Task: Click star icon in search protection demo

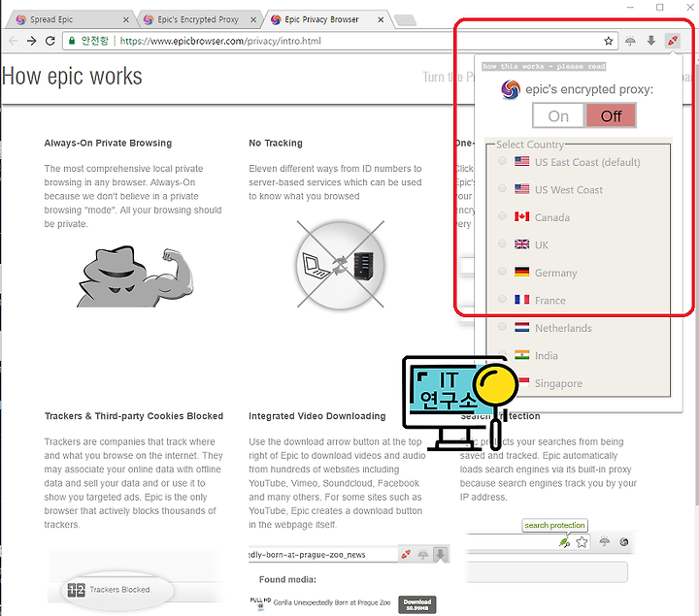Action: tap(582, 542)
